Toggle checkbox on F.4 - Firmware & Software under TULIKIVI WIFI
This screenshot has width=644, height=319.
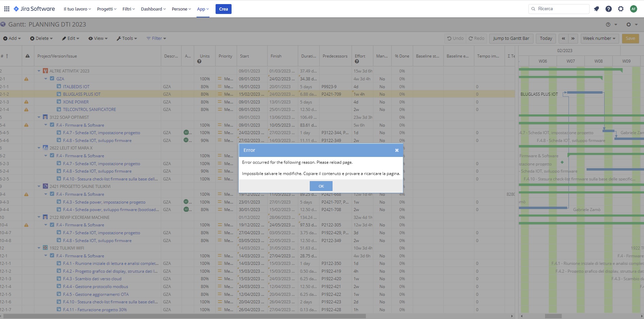pyautogui.click(x=52, y=256)
